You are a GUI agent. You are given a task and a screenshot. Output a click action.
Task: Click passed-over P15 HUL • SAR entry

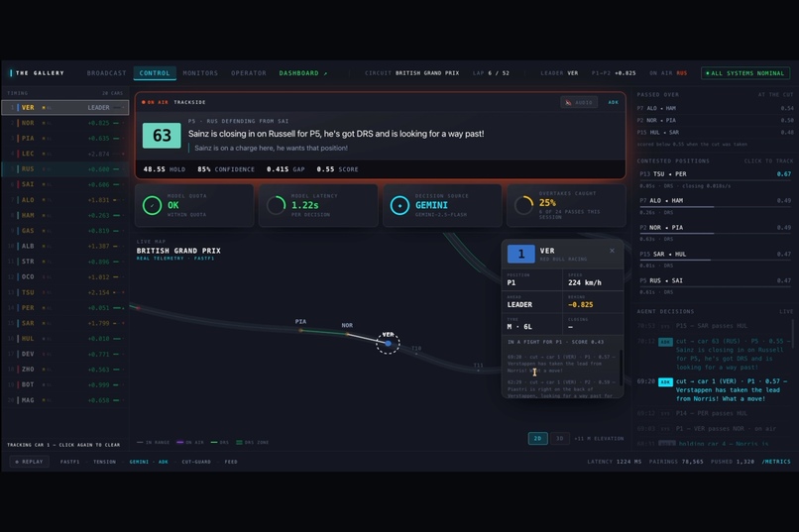coord(716,133)
